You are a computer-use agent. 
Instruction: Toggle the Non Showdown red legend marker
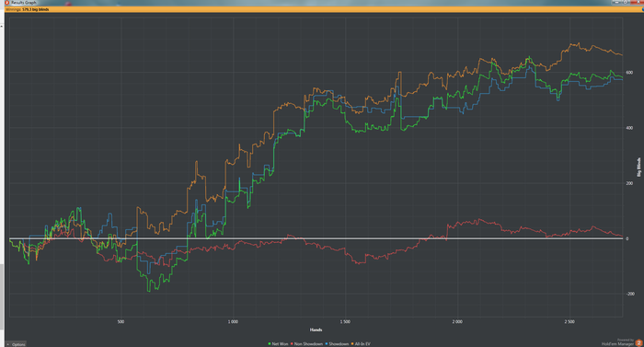292,343
